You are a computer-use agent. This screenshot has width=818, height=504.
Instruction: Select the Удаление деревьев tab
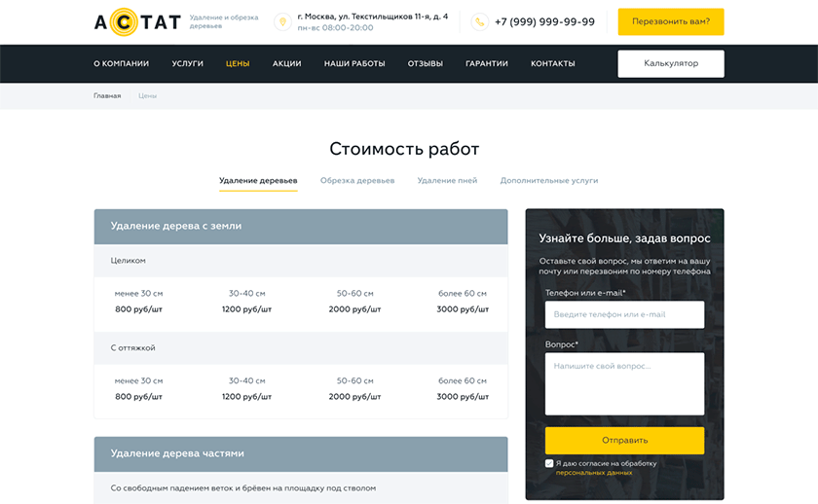258,181
